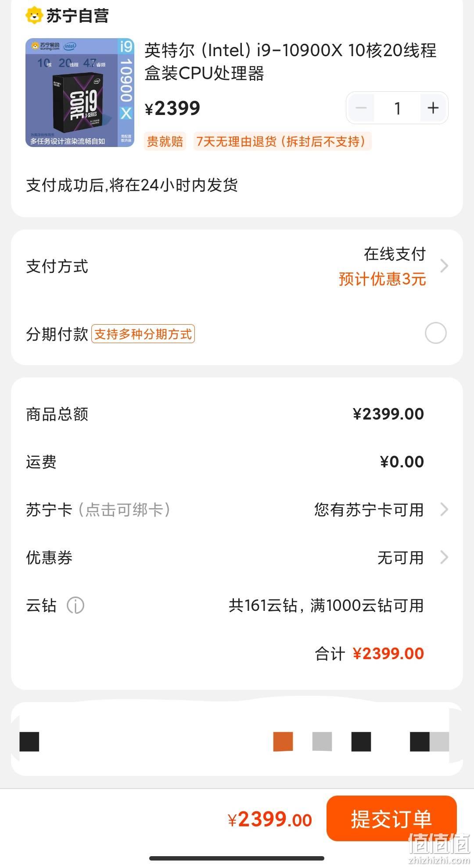The image size is (474, 868).
Task: Tap 您有苏宁卡可用 card notice
Action: pos(369,510)
